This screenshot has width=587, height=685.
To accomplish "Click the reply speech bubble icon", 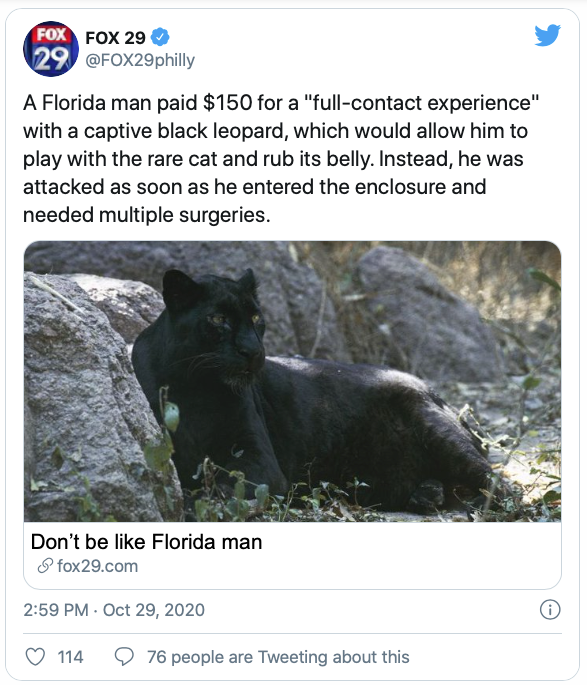I will pyautogui.click(x=124, y=657).
